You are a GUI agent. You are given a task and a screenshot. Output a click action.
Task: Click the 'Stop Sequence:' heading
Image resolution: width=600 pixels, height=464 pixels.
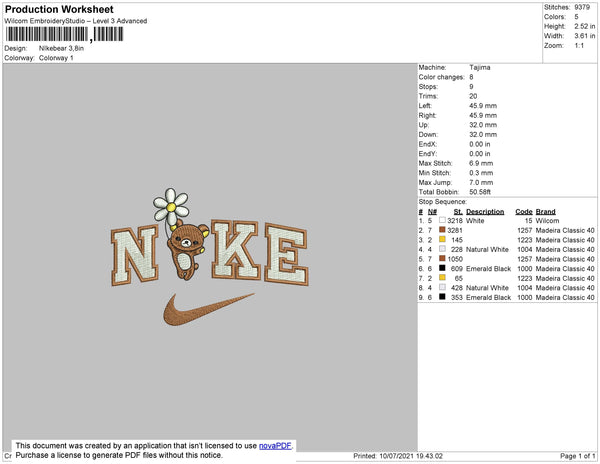coord(442,202)
